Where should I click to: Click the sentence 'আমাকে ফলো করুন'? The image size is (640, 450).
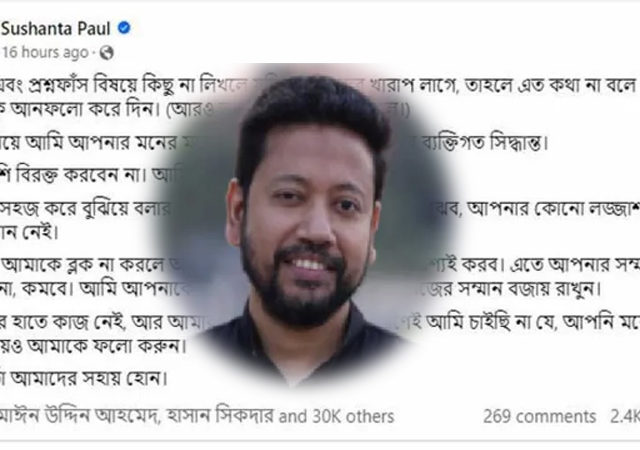106,346
